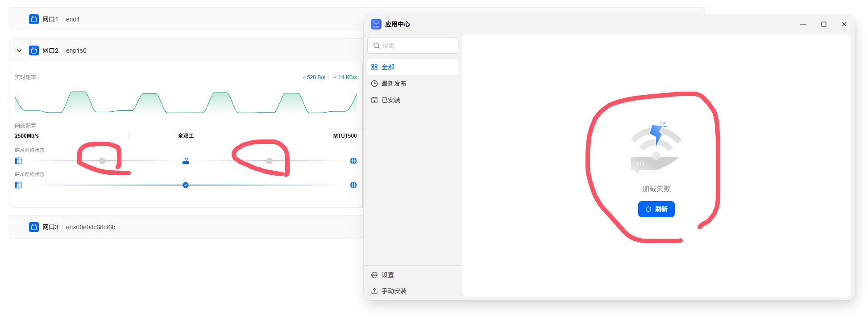The height and width of the screenshot is (316, 868).
Task: Click the 刷新 refresh button
Action: click(656, 209)
